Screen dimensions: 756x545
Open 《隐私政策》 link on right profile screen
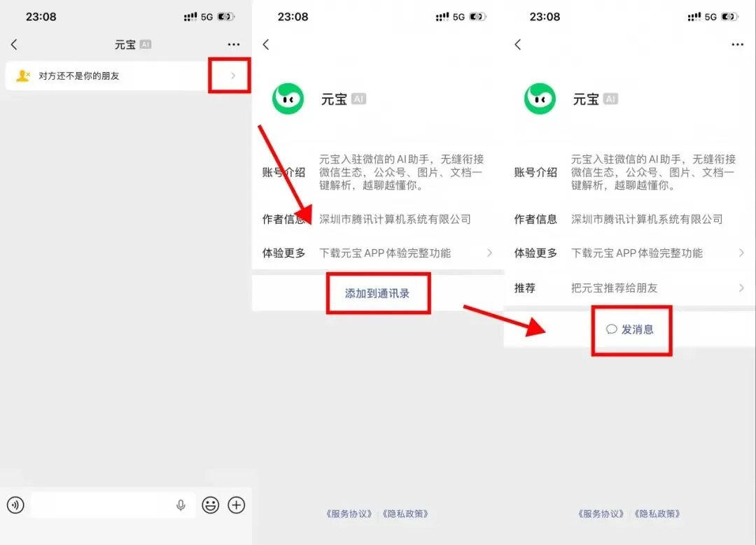[657, 514]
